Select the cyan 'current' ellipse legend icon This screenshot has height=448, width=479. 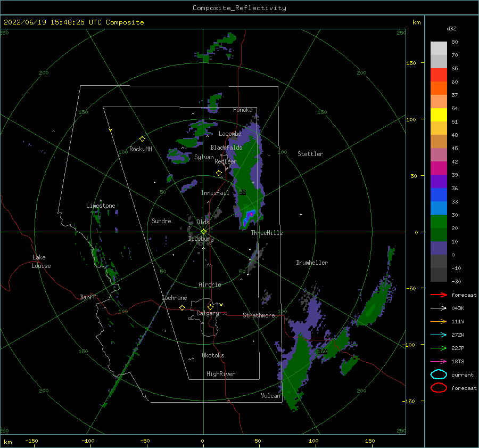click(439, 374)
